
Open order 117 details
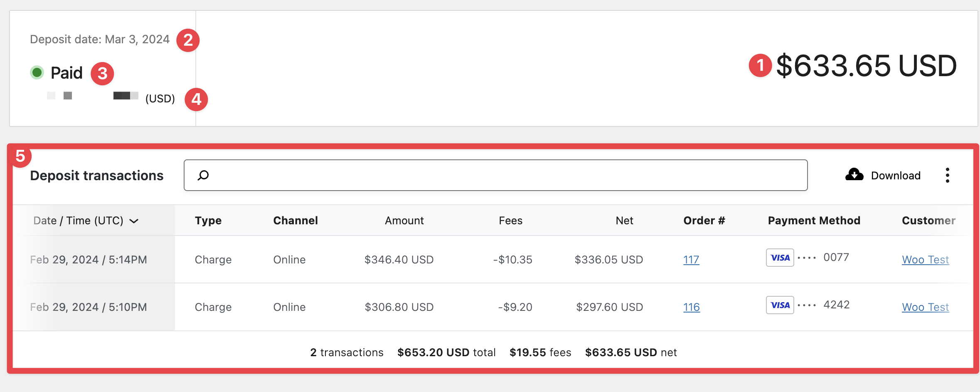click(x=691, y=259)
